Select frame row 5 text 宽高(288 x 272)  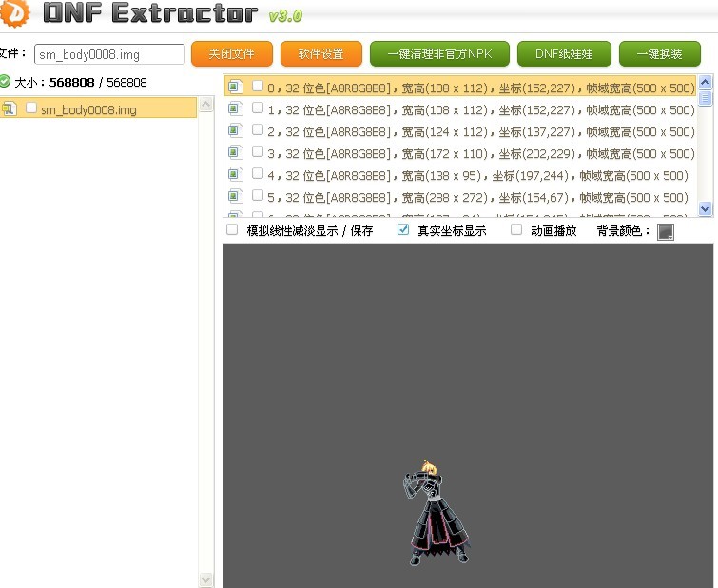tap(445, 198)
